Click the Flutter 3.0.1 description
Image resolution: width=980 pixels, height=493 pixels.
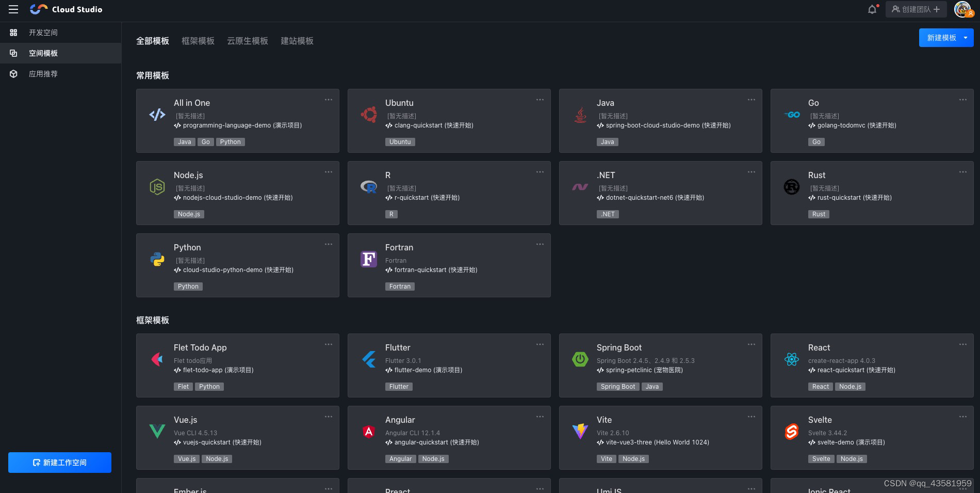(x=403, y=361)
